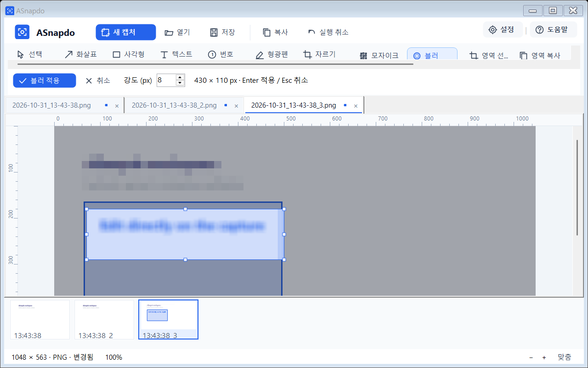Open 설정 settings
588x368 pixels.
point(503,30)
